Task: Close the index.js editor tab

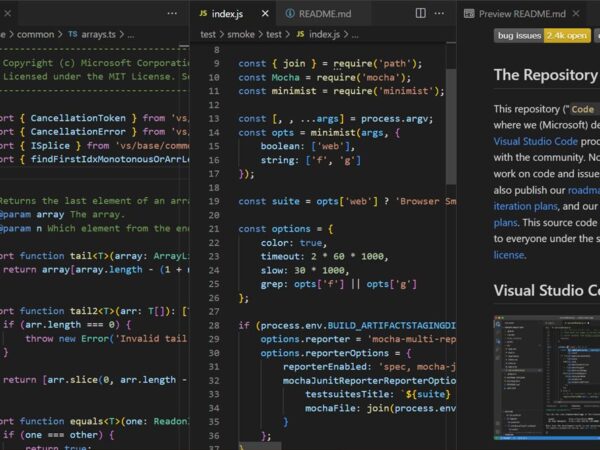Action: [x=265, y=14]
